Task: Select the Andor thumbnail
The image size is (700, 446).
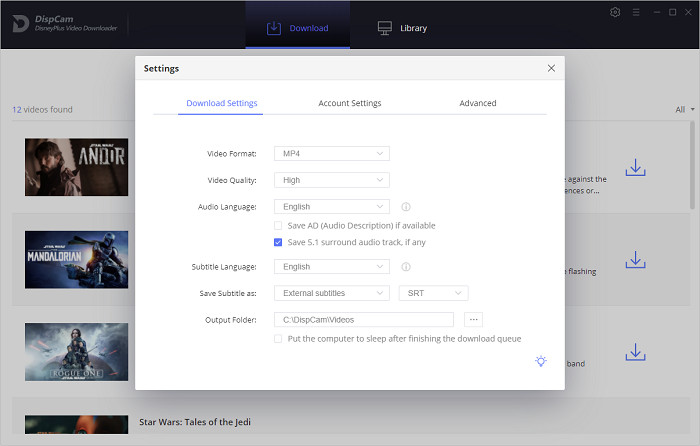Action: point(76,167)
